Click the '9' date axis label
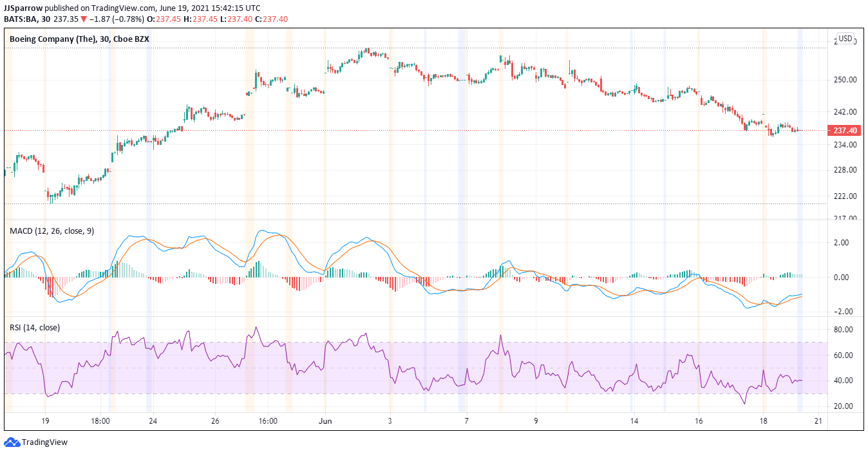 point(536,421)
